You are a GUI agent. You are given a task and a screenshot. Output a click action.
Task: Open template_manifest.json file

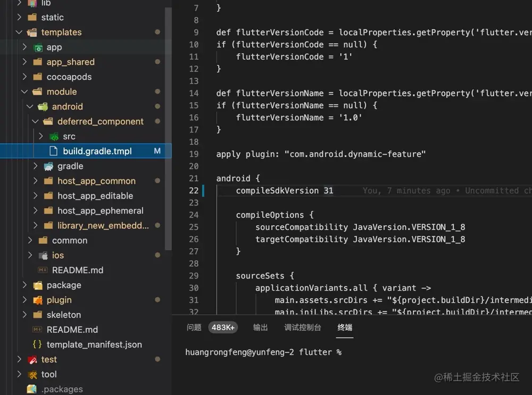coord(94,344)
